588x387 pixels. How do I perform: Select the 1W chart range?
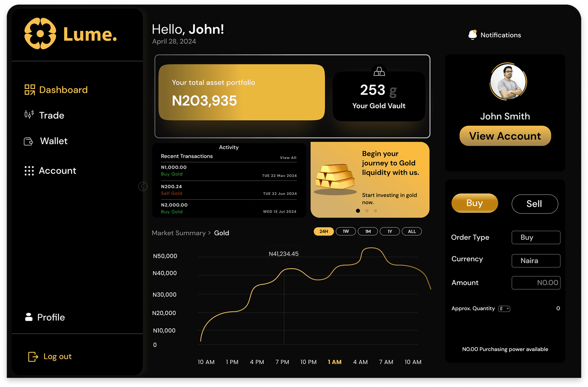point(346,231)
